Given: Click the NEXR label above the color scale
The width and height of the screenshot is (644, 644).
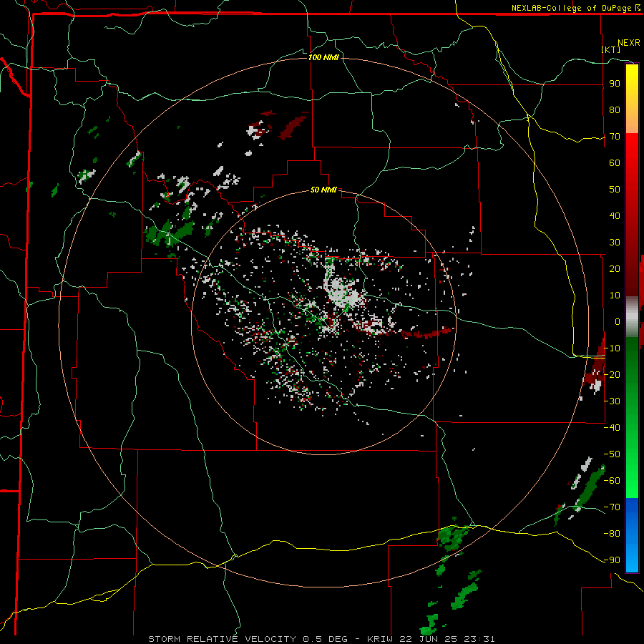Looking at the screenshot, I should (628, 43).
